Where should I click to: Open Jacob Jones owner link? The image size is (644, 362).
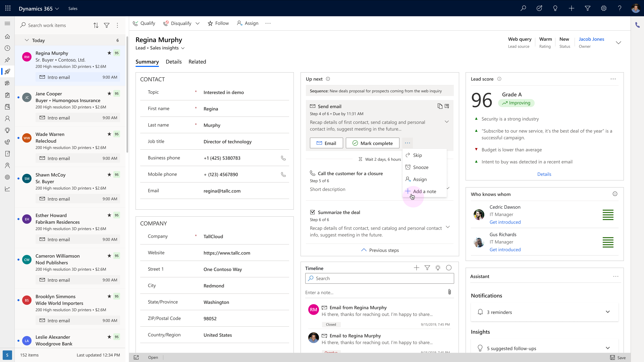click(592, 39)
